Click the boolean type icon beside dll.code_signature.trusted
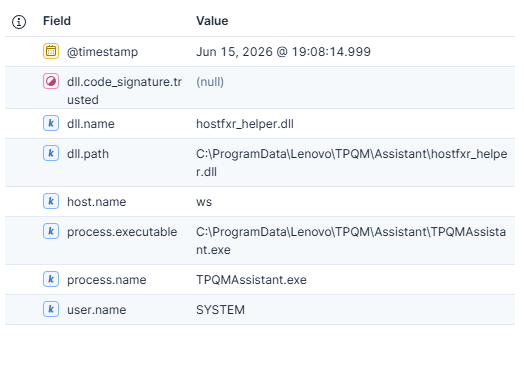 pyautogui.click(x=51, y=81)
